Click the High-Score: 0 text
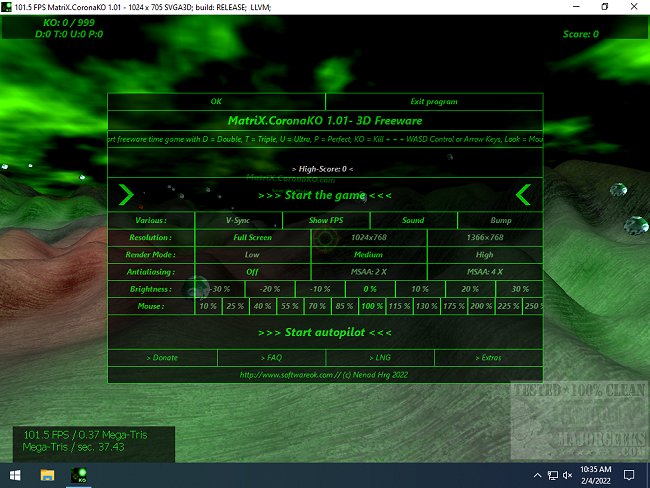The width and height of the screenshot is (650, 488). (x=323, y=169)
